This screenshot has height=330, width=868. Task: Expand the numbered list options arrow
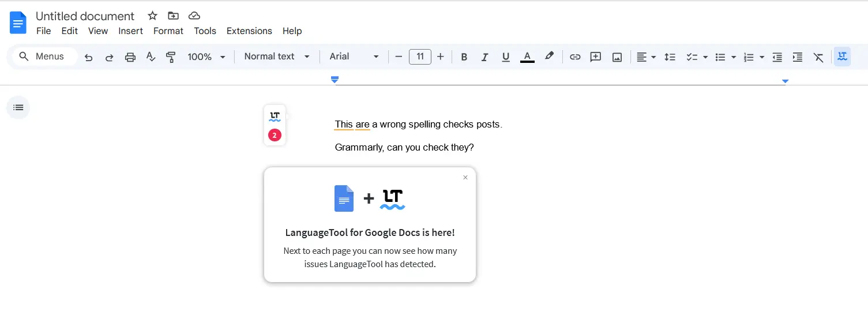(762, 57)
